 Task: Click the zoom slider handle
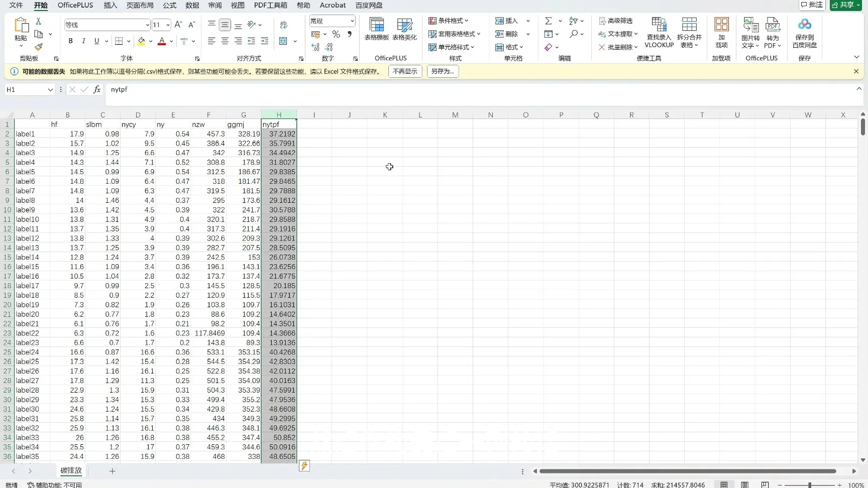(x=810, y=485)
